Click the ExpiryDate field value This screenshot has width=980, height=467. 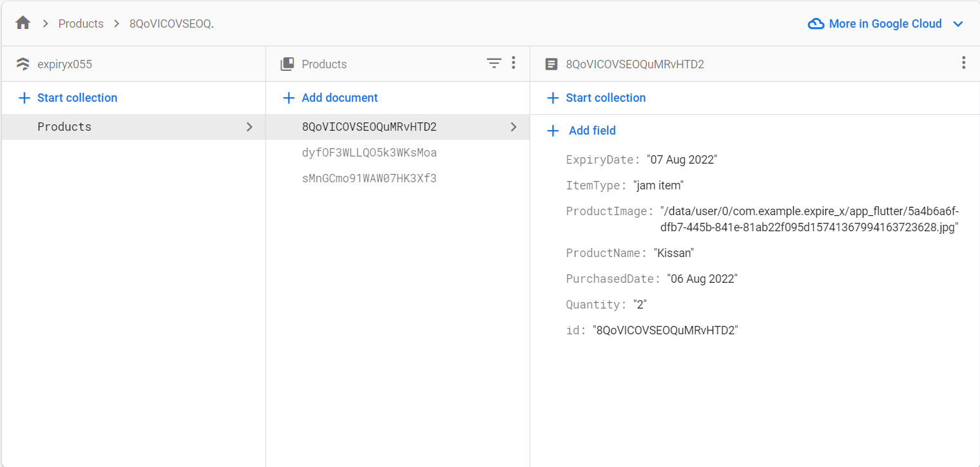coord(682,160)
